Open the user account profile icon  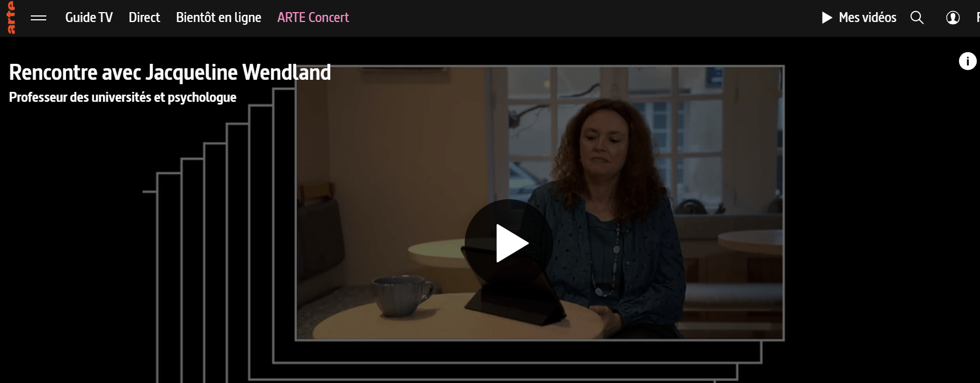click(x=953, y=18)
